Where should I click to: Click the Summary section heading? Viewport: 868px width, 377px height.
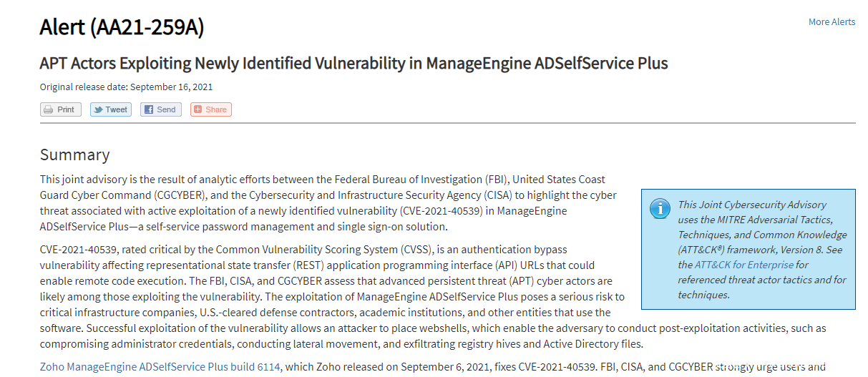click(75, 155)
